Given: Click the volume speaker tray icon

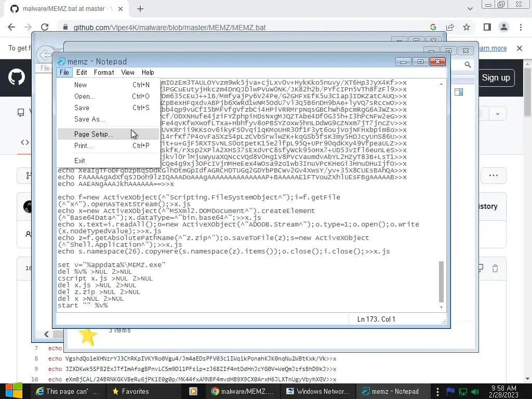Looking at the screenshot, I should (475, 392).
